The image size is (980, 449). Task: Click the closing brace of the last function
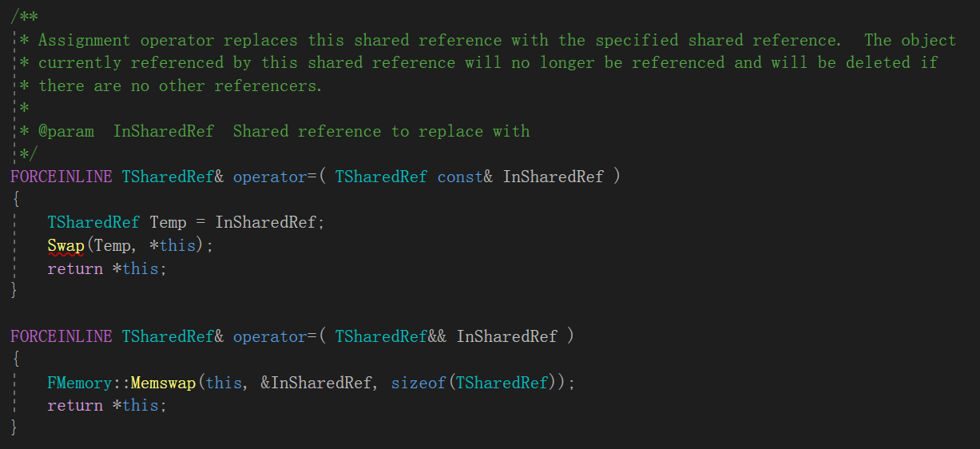[14, 427]
